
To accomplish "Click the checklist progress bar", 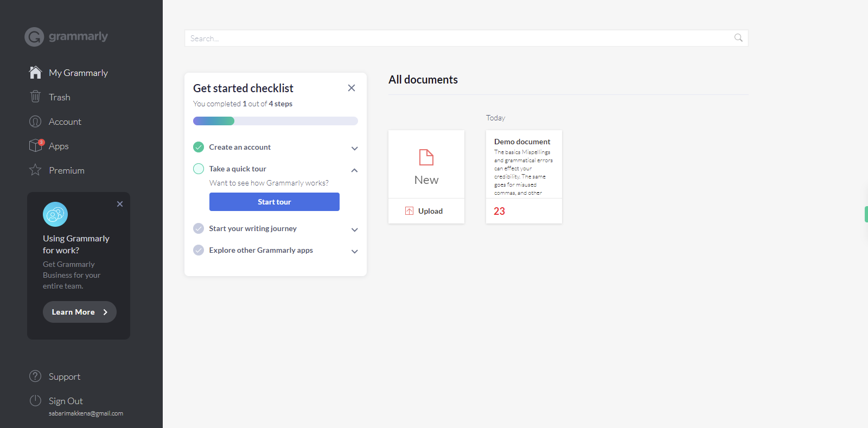I will [276, 121].
